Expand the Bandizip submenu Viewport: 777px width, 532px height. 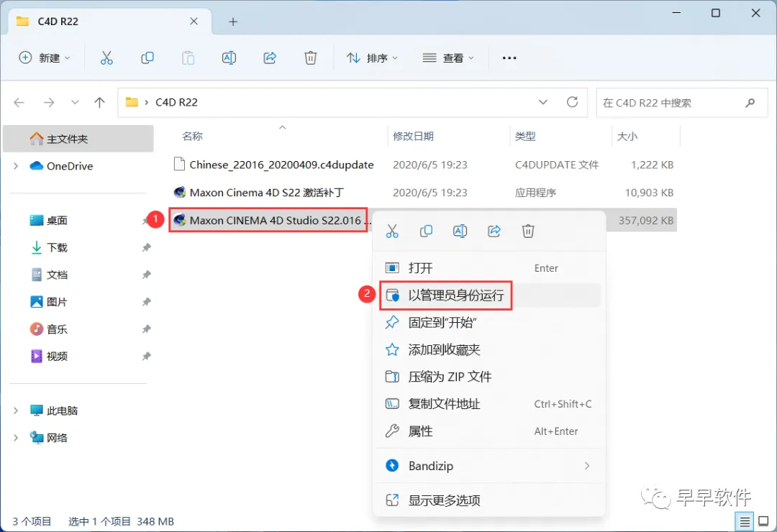click(587, 466)
